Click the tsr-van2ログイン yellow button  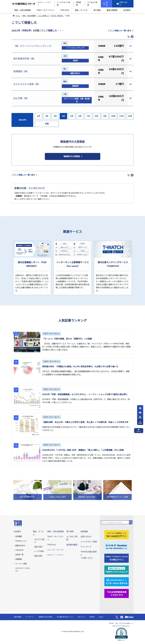[x=117, y=535]
